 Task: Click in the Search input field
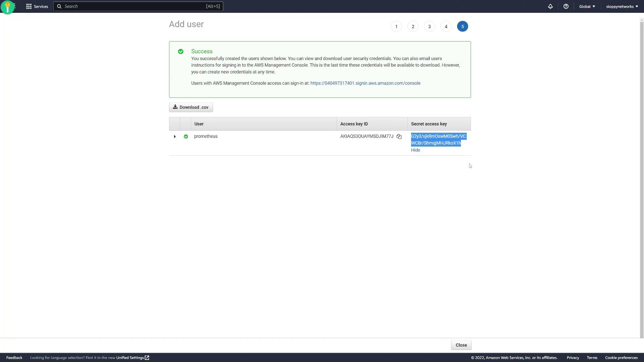134,6
